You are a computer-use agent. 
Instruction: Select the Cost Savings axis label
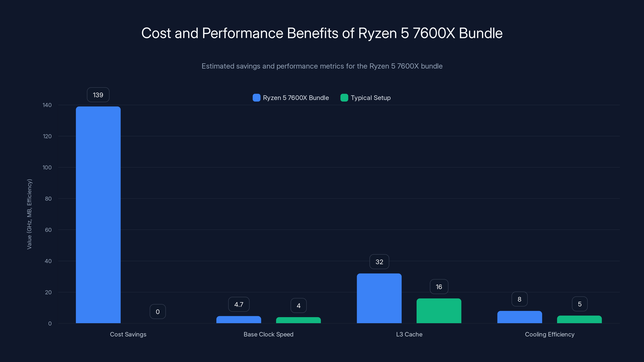tap(128, 334)
